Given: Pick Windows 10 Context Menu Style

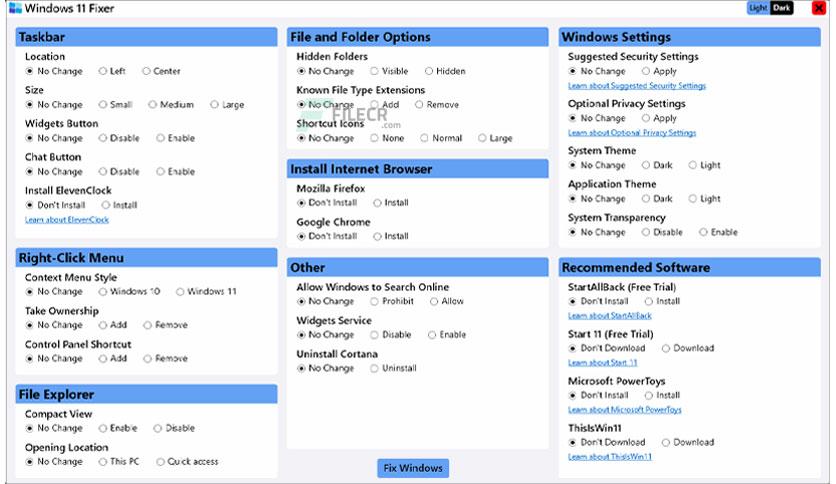Looking at the screenshot, I should (x=130, y=292).
